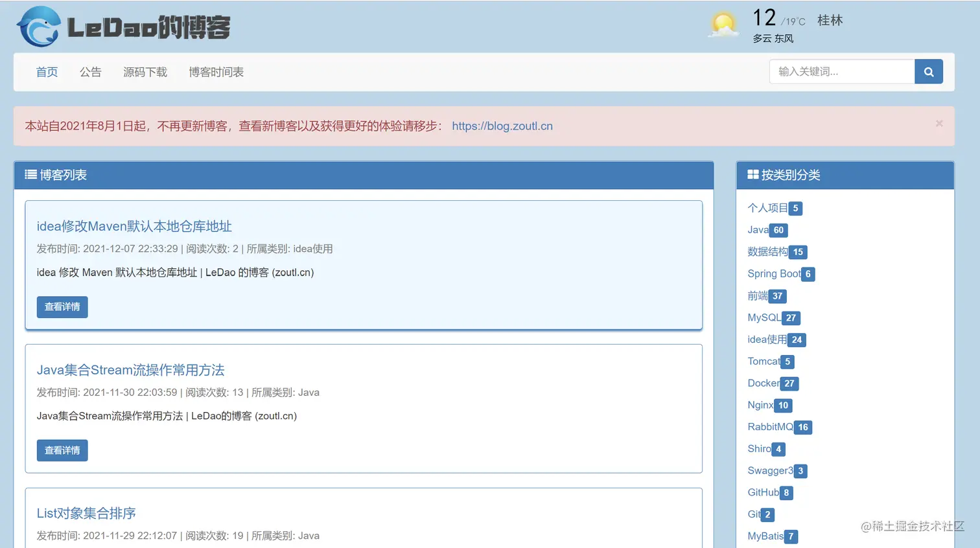Screen dimensions: 980x548
Task: Select the Docker category
Action: pos(764,383)
